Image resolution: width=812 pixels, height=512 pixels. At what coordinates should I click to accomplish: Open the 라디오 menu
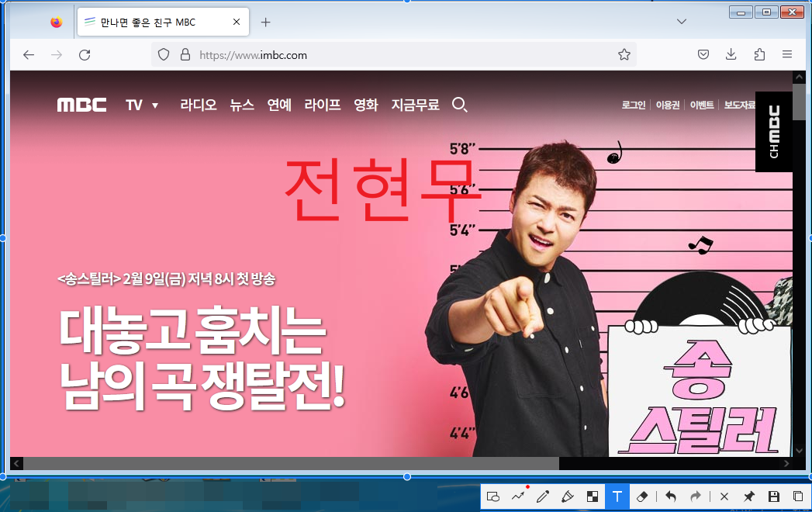pyautogui.click(x=199, y=106)
